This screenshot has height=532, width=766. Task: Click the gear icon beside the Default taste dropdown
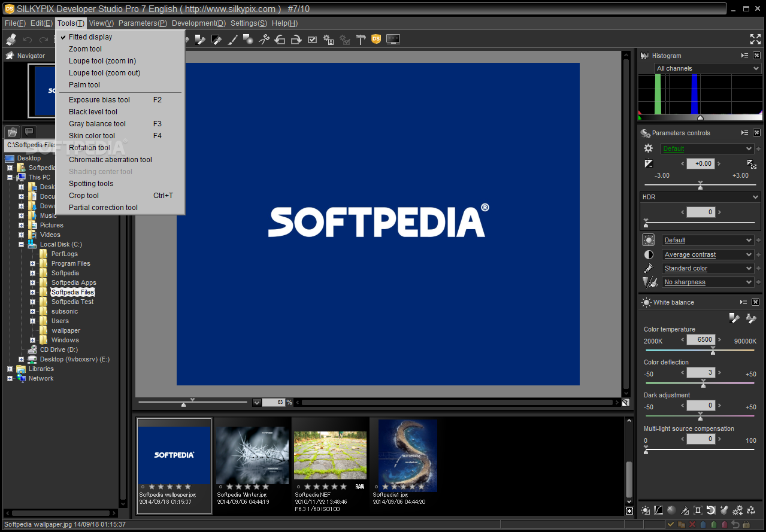click(648, 148)
